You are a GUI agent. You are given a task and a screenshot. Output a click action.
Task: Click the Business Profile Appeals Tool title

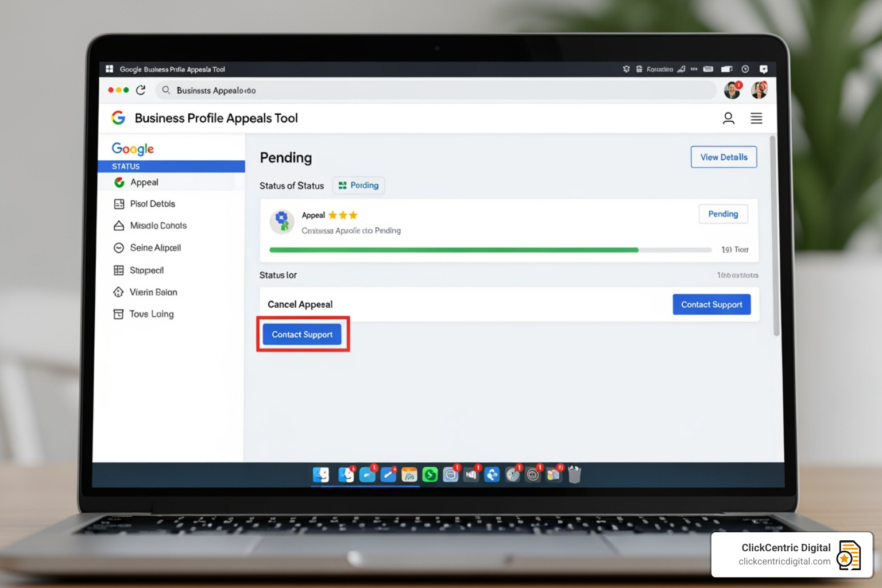coord(216,118)
